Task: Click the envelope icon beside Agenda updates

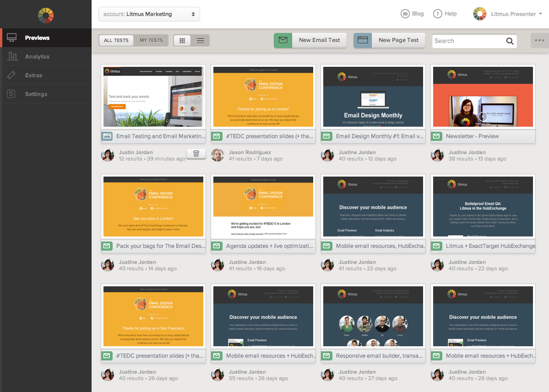Action: (x=217, y=246)
